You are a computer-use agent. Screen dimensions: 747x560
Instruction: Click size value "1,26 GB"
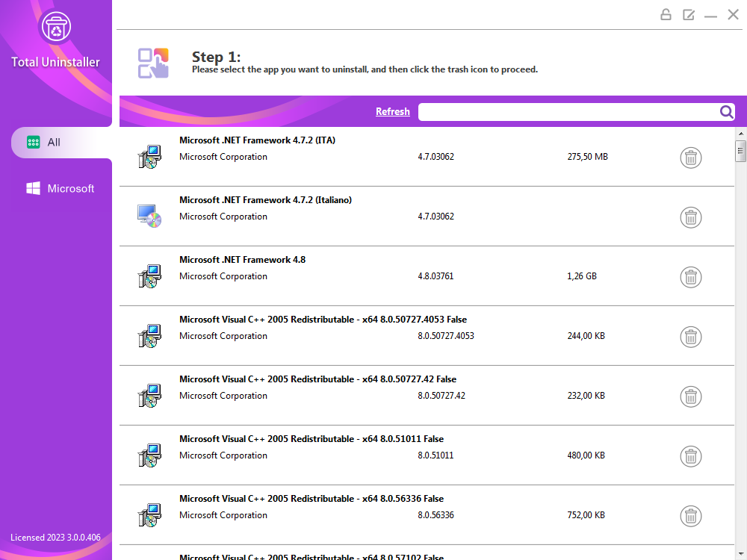582,276
